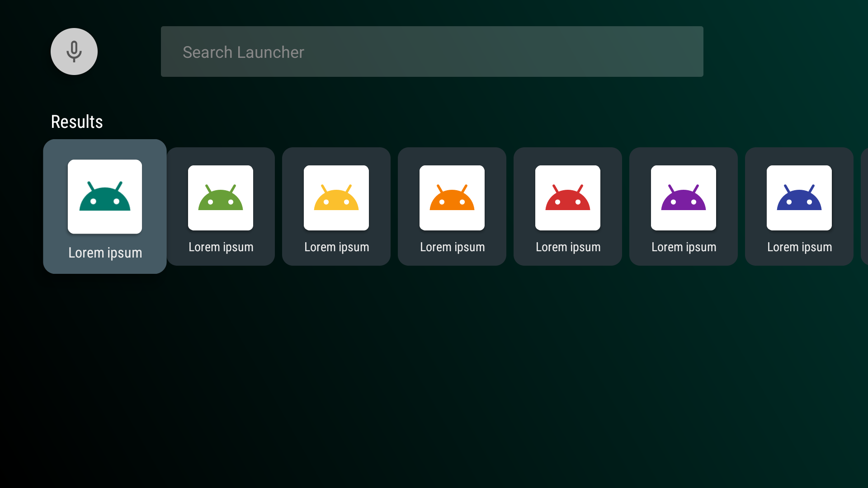
Task: Open the green Android app icon
Action: pos(221,198)
